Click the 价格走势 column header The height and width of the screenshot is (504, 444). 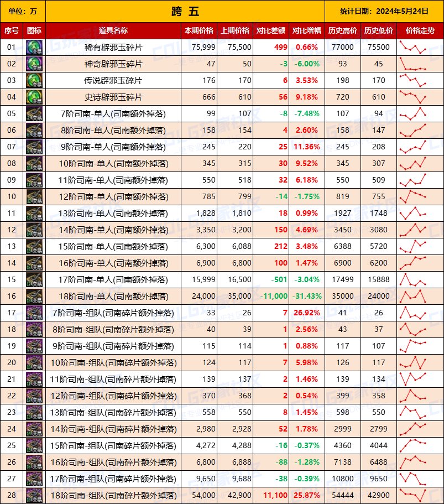click(x=420, y=30)
